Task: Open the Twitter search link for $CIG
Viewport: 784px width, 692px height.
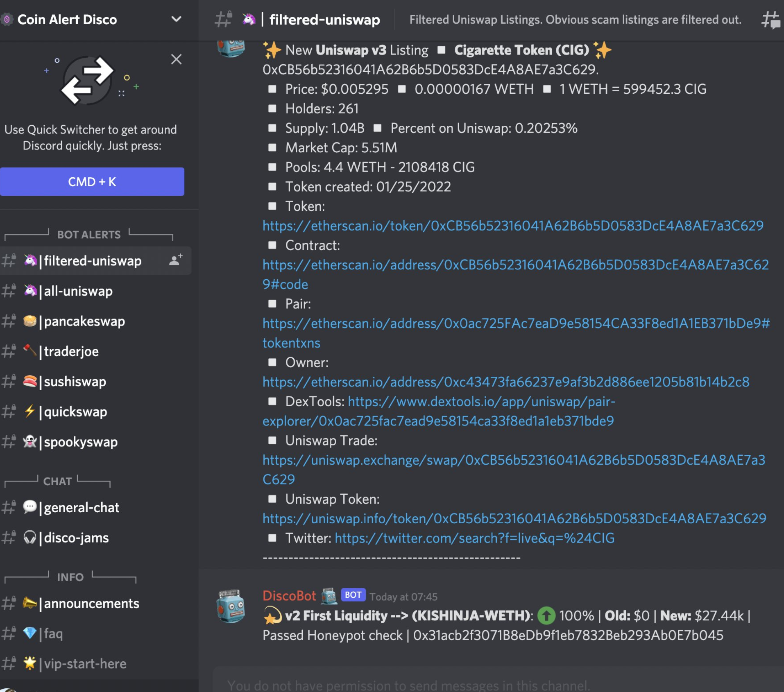Action: (474, 538)
